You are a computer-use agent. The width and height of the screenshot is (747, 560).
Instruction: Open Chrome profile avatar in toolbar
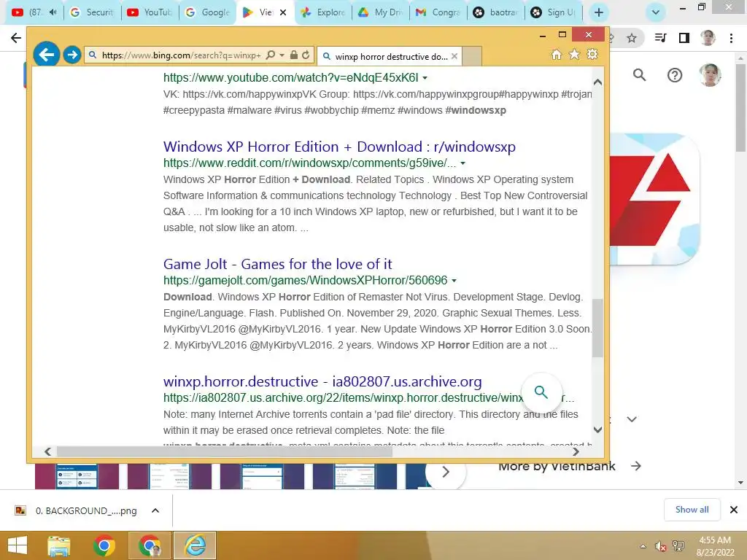point(708,38)
